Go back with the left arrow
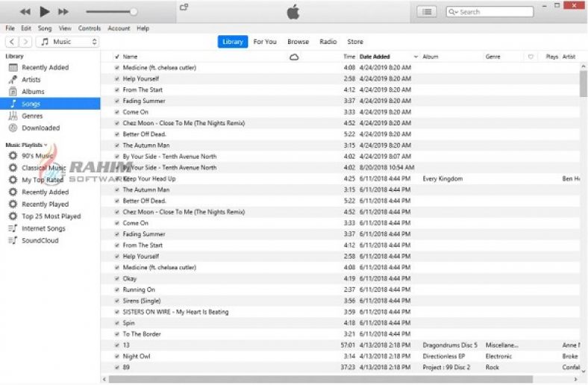 12,42
